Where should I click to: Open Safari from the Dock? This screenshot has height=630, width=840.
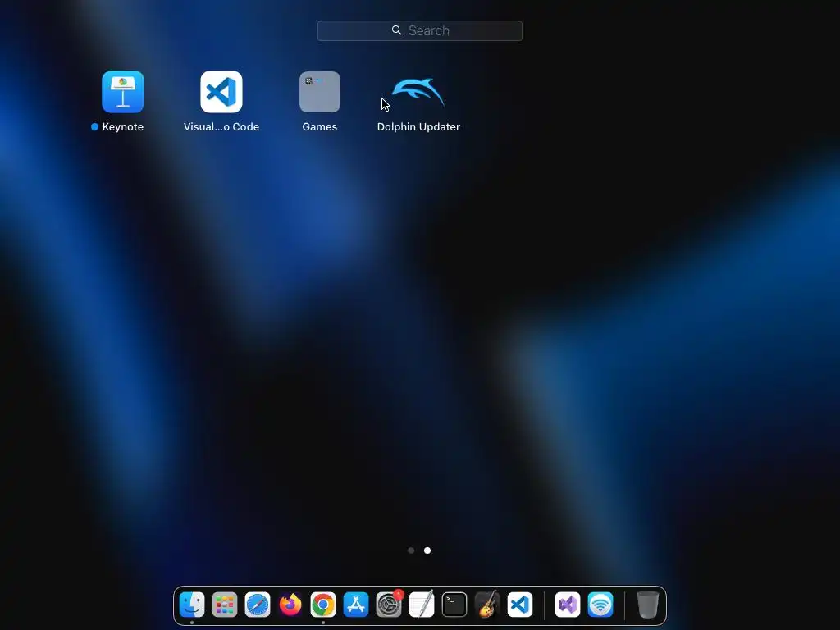258,605
